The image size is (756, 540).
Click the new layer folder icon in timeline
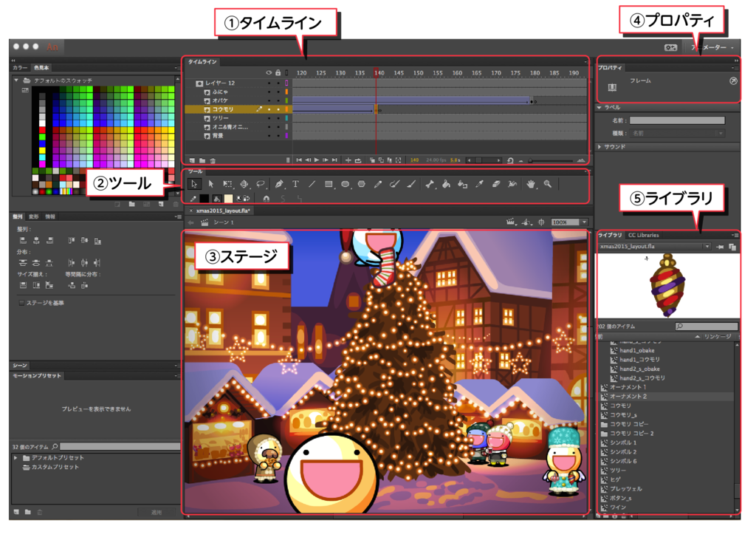click(x=202, y=160)
